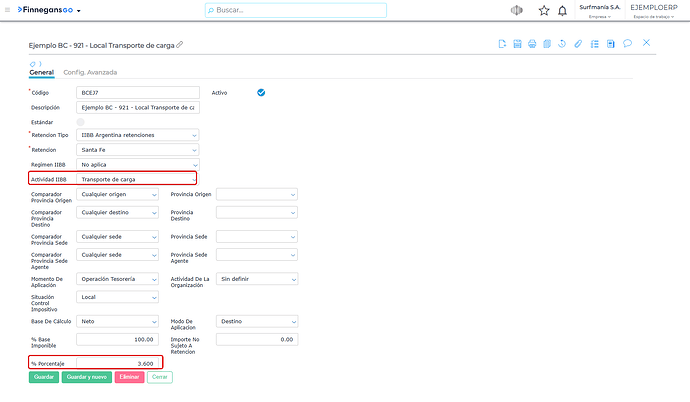
Task: Click the Finnegans Go logo dropdown
Action: coord(49,10)
